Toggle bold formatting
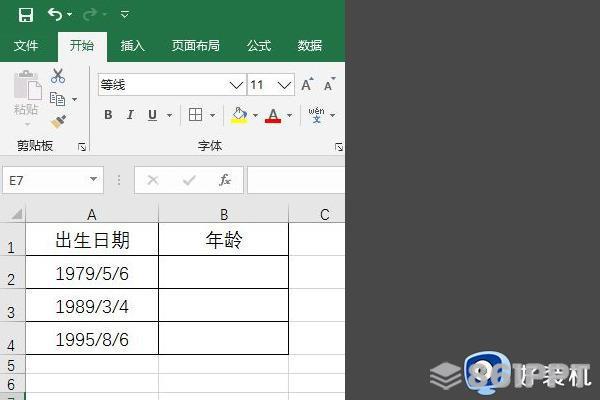 pyautogui.click(x=108, y=114)
